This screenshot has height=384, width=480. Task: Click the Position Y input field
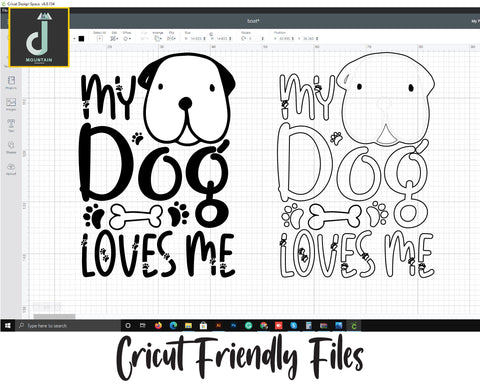pos(309,39)
